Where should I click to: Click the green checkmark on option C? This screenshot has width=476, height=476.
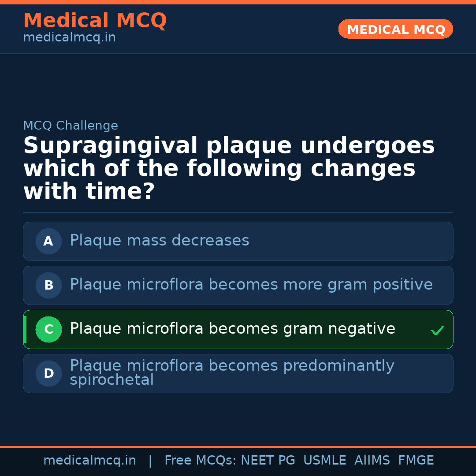click(x=437, y=330)
